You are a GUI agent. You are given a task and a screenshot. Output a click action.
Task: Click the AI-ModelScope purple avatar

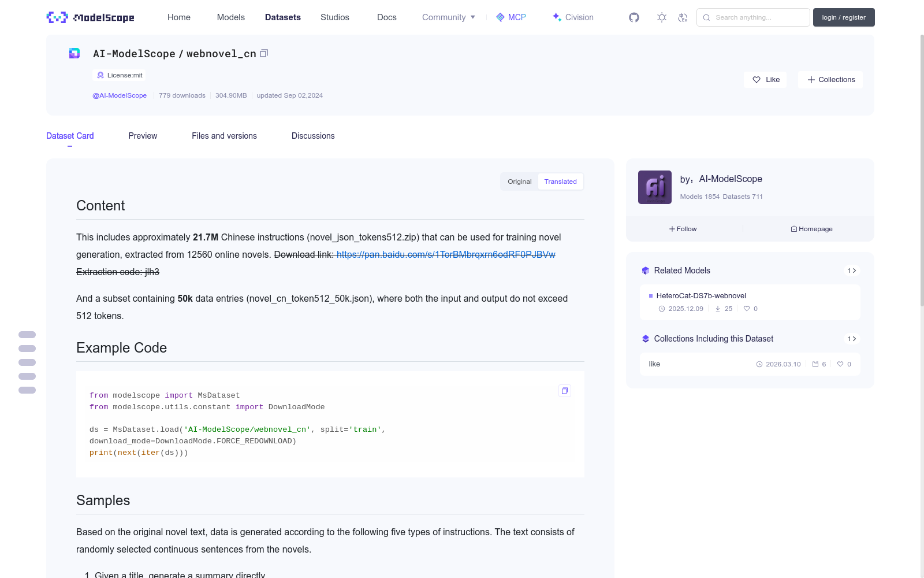point(655,187)
